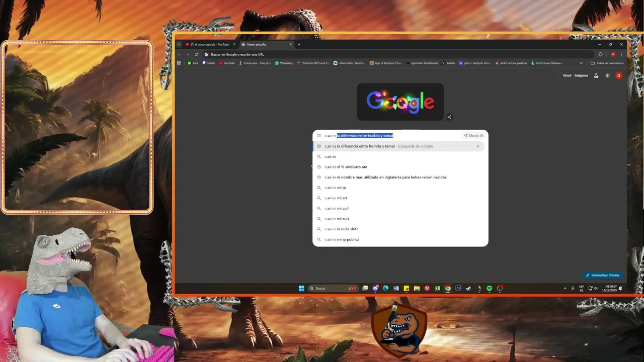Show more bookmarks with the overflow chevron
This screenshot has width=644, height=362.
click(x=581, y=63)
